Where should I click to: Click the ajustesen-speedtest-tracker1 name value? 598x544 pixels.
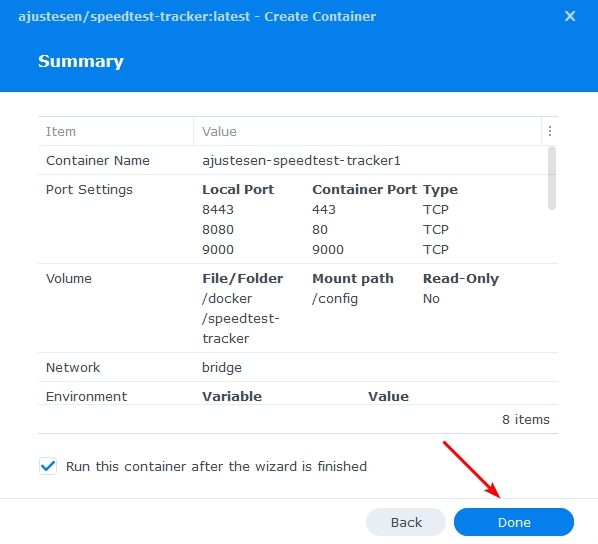pos(301,161)
